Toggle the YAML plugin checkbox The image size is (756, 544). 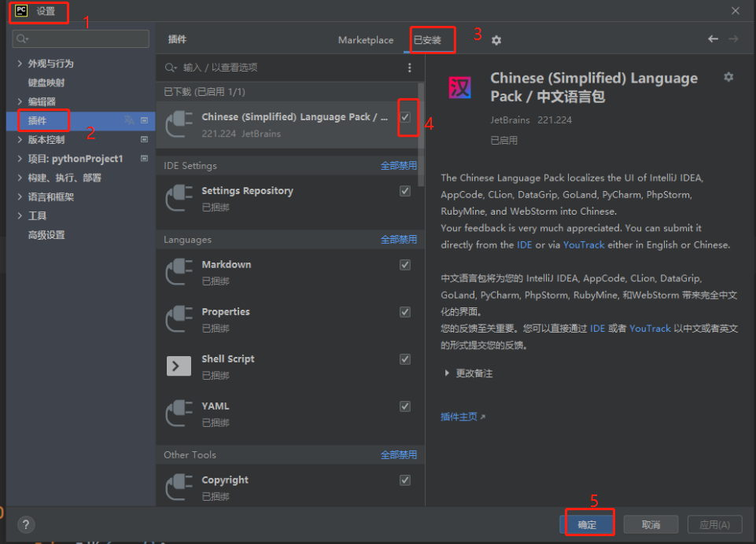[x=405, y=406]
